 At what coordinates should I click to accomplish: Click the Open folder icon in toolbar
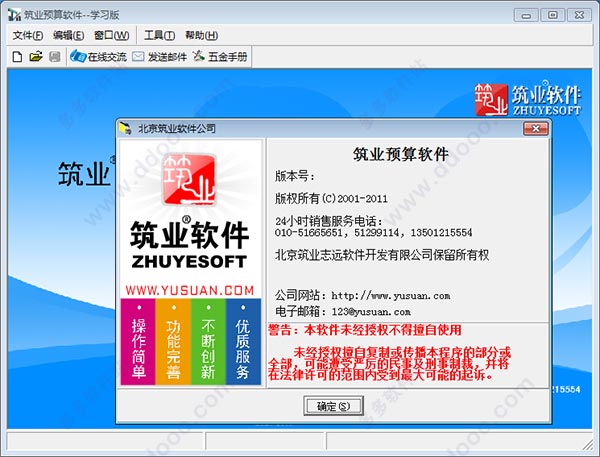tap(36, 57)
